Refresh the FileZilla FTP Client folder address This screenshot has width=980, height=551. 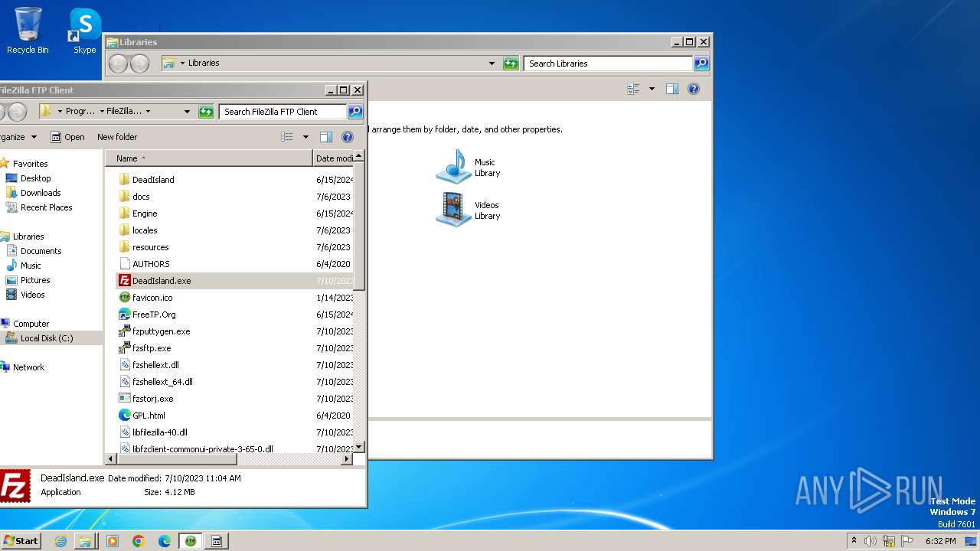click(206, 112)
